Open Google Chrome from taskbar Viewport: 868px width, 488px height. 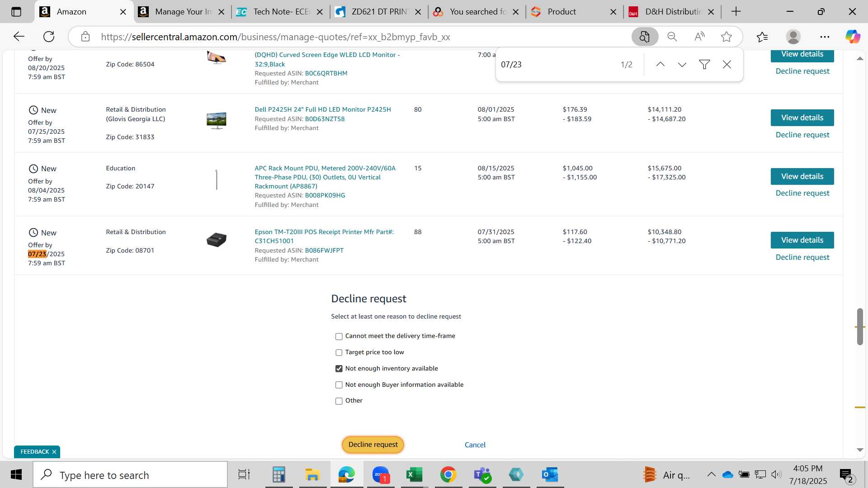tap(448, 475)
